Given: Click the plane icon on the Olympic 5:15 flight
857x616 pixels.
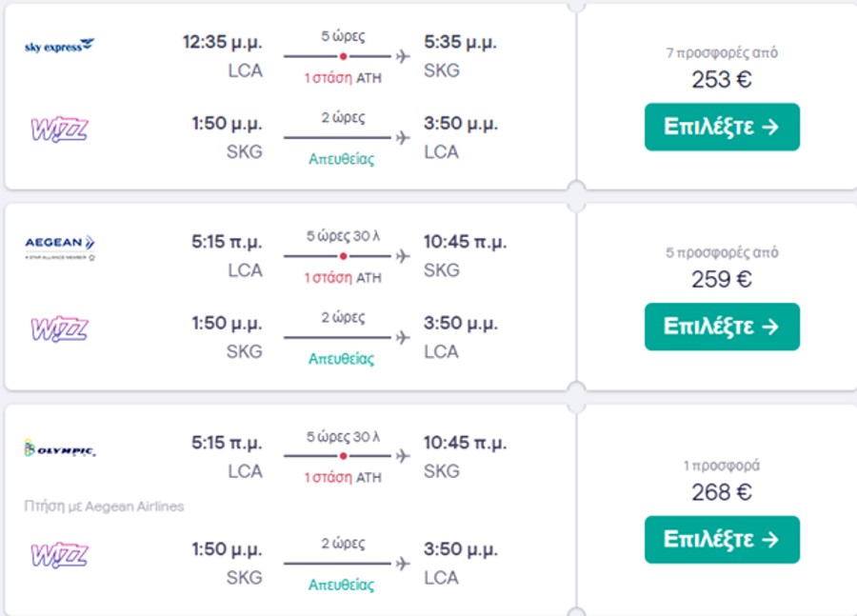Looking at the screenshot, I should (x=403, y=455).
